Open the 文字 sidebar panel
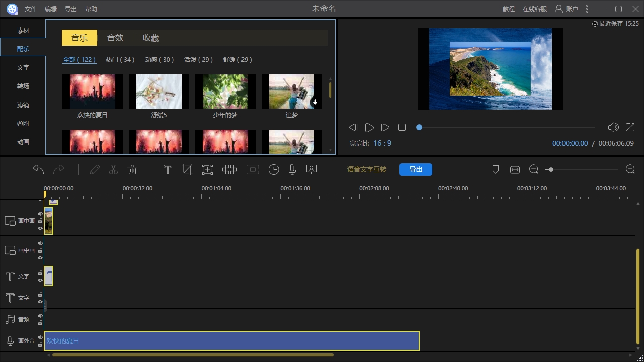 [23, 67]
